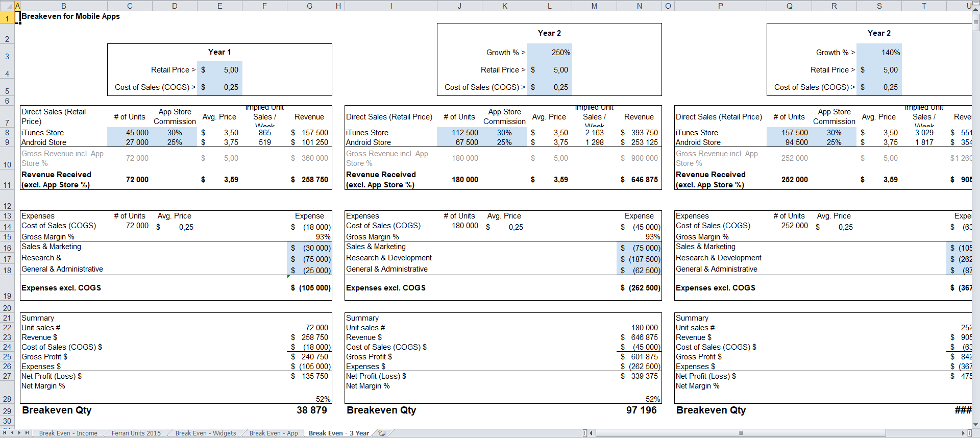Screen dimensions: 980x438
Task: Select the Growth % value 140%
Action: (x=879, y=53)
